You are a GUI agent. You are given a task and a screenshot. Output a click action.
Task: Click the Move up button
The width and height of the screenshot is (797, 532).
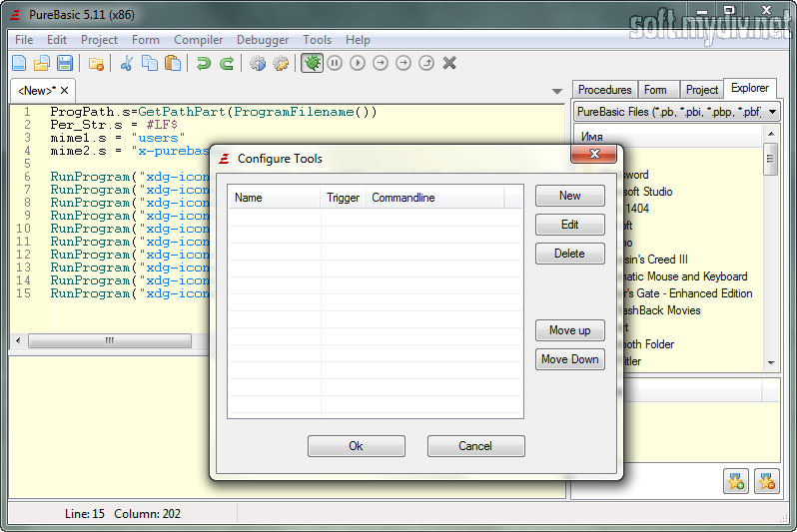tap(570, 330)
